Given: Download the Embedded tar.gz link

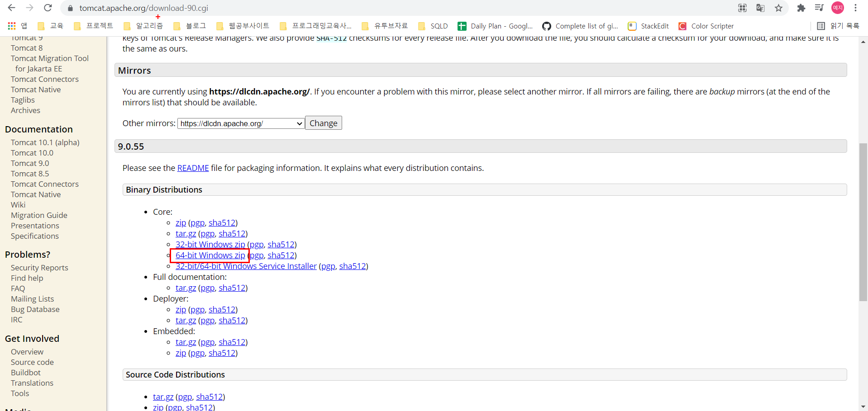Looking at the screenshot, I should coord(186,342).
